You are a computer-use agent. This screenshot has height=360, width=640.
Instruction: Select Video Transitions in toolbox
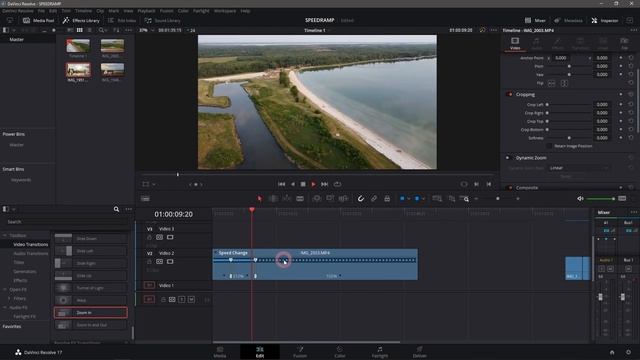[x=31, y=244]
